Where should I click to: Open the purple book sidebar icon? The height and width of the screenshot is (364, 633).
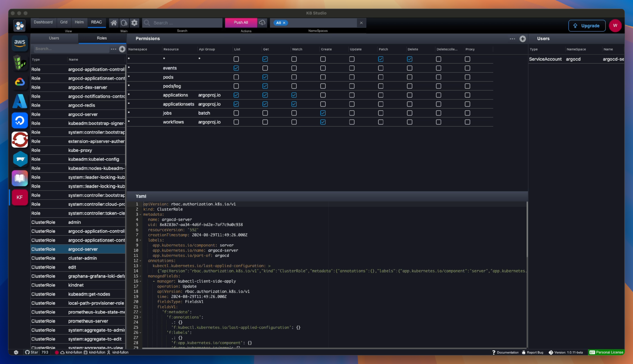(20, 178)
